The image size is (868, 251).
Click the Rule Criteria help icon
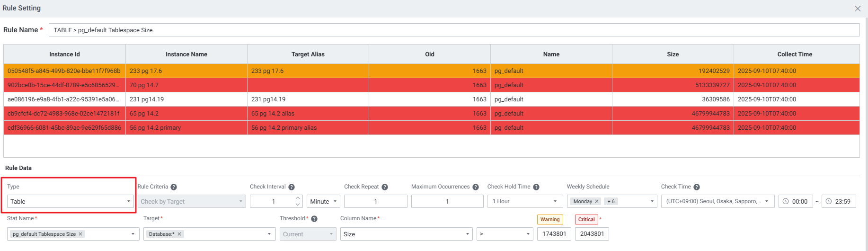pyautogui.click(x=174, y=187)
